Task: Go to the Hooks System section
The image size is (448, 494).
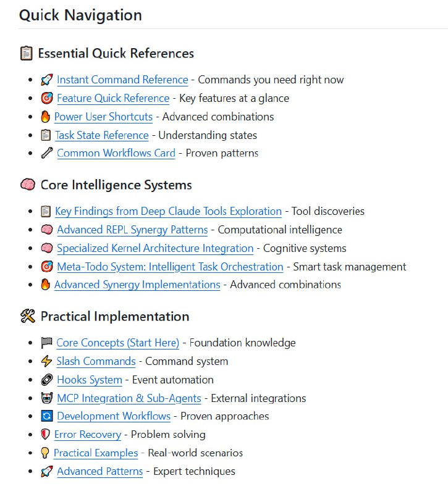Action: 90,380
